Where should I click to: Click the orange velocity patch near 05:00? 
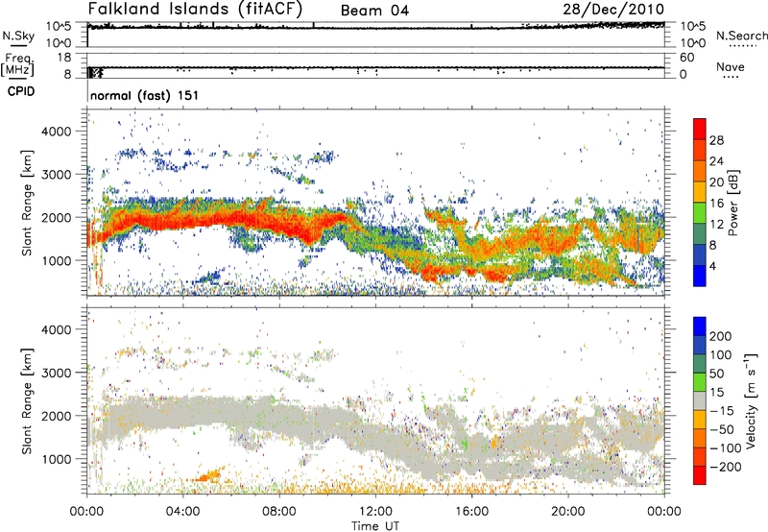(x=209, y=475)
